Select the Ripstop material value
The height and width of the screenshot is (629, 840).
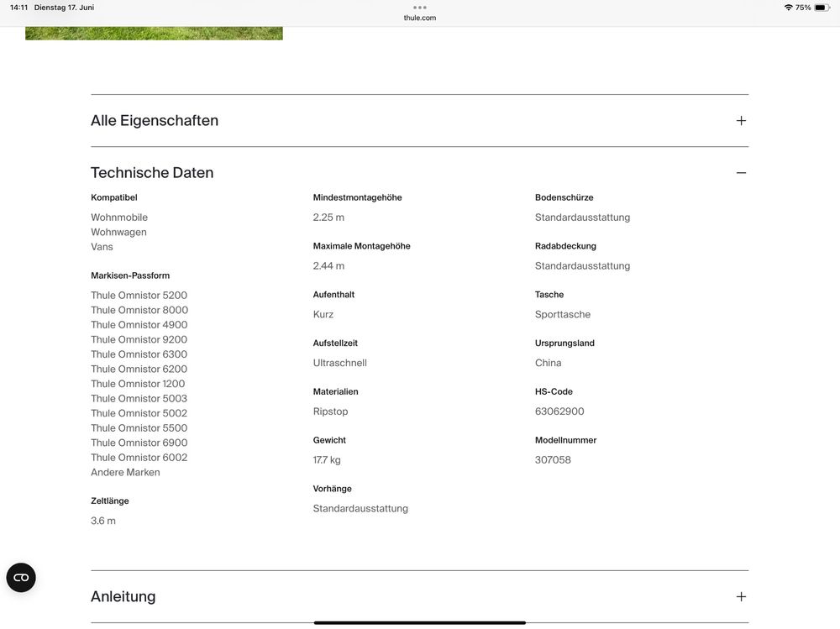click(330, 411)
